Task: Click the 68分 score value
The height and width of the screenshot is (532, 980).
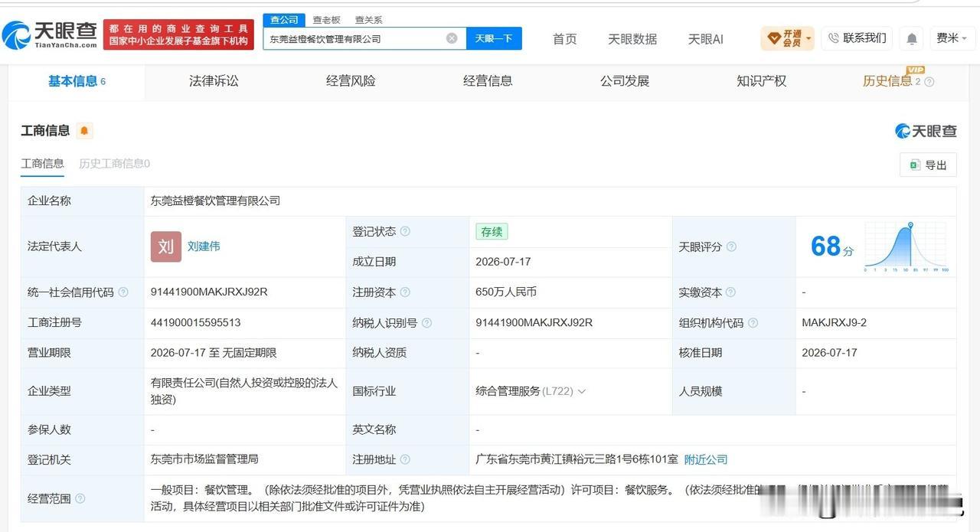Action: tap(832, 246)
